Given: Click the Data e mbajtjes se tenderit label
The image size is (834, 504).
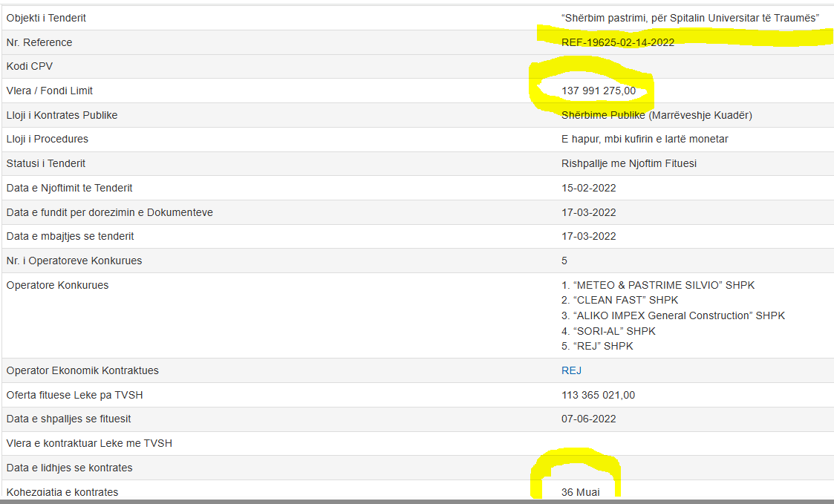Looking at the screenshot, I should pyautogui.click(x=71, y=236).
